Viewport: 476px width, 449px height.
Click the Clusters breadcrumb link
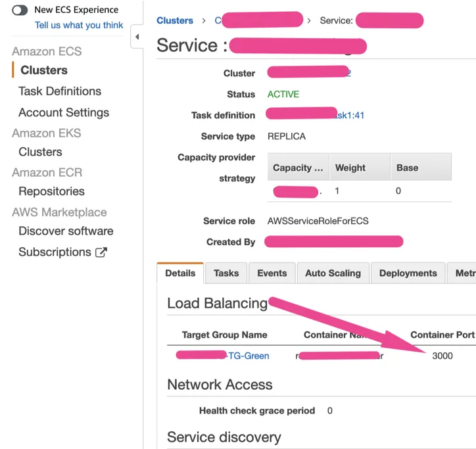tap(175, 20)
